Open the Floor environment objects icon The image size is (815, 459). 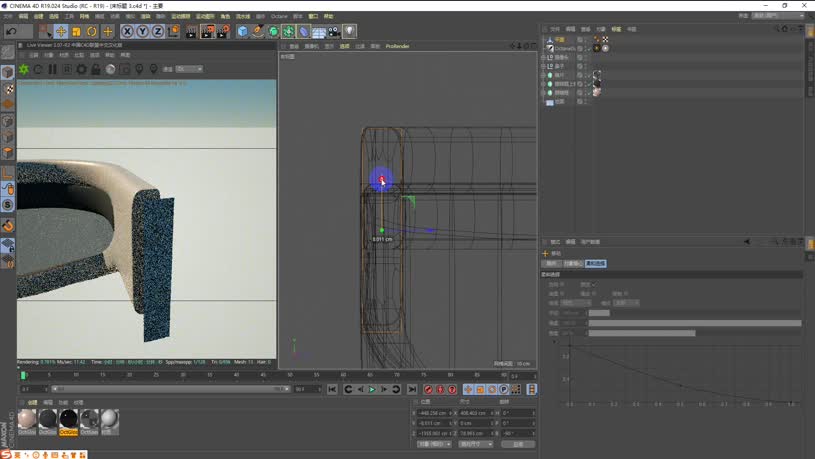pos(319,31)
